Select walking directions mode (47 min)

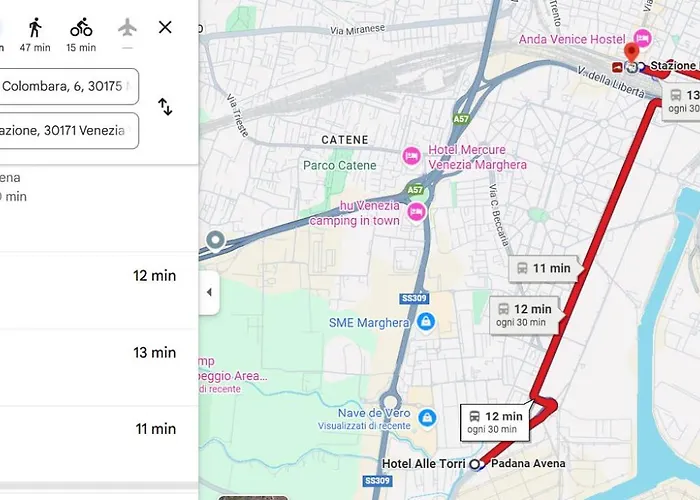coord(35,34)
